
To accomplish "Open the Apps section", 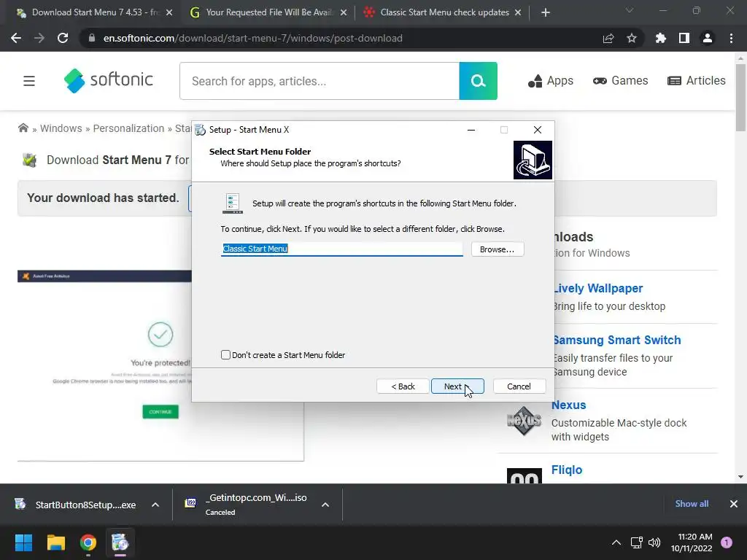I will pyautogui.click(x=550, y=80).
